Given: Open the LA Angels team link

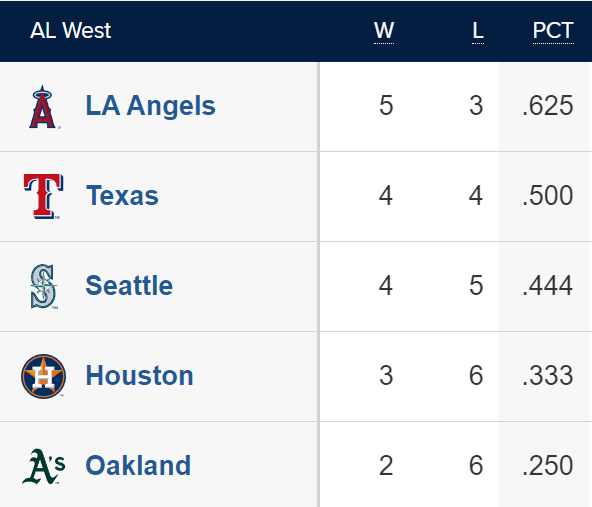Looking at the screenshot, I should (150, 106).
